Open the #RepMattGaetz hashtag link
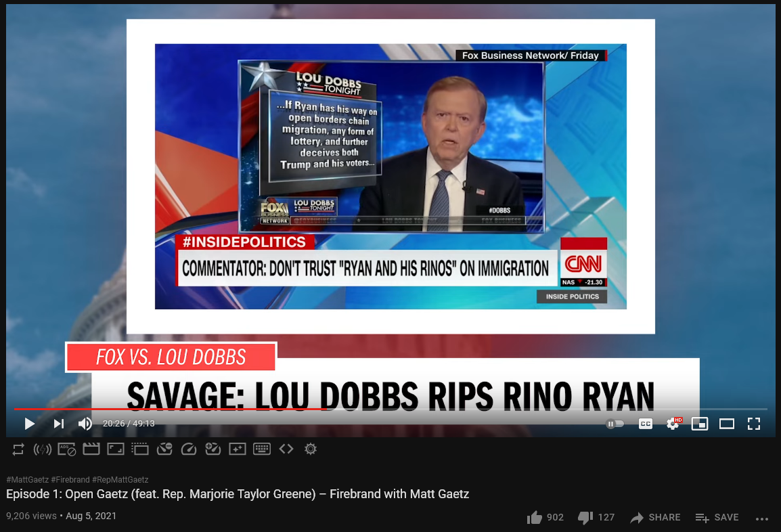The height and width of the screenshot is (532, 781). click(x=120, y=480)
